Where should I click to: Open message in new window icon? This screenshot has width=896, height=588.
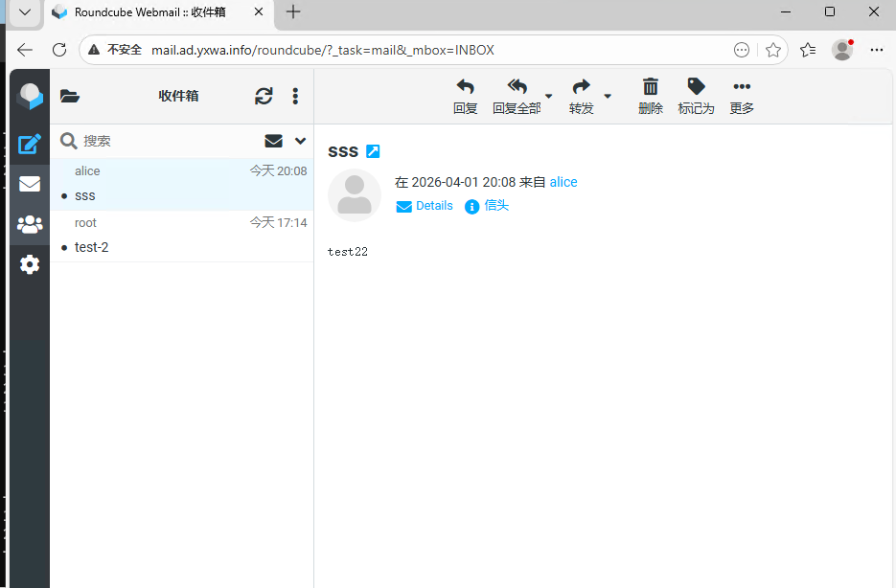pos(374,151)
